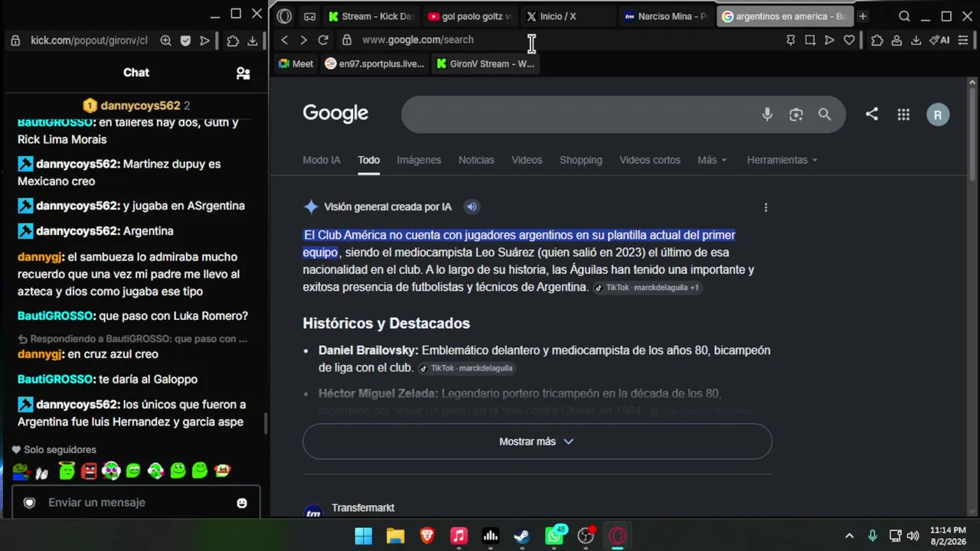Click the pin icon in Google address bar
The height and width of the screenshot is (551, 980).
(x=791, y=40)
